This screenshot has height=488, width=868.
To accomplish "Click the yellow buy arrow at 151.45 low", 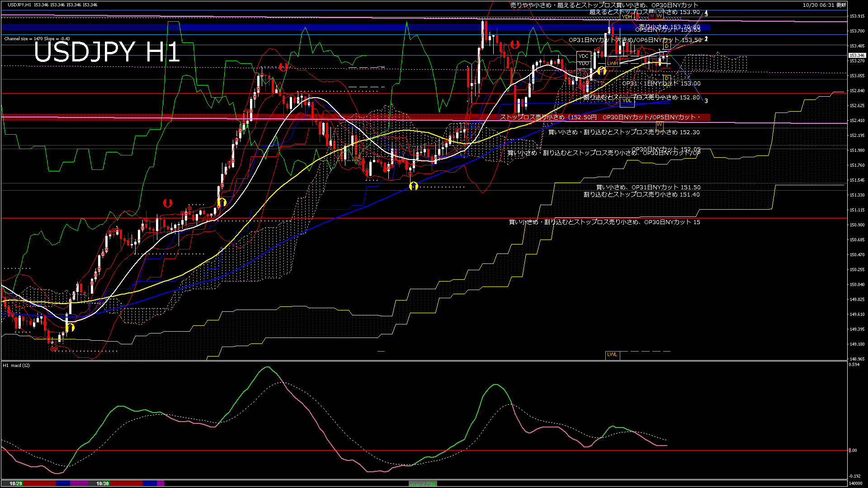I will coord(413,186).
